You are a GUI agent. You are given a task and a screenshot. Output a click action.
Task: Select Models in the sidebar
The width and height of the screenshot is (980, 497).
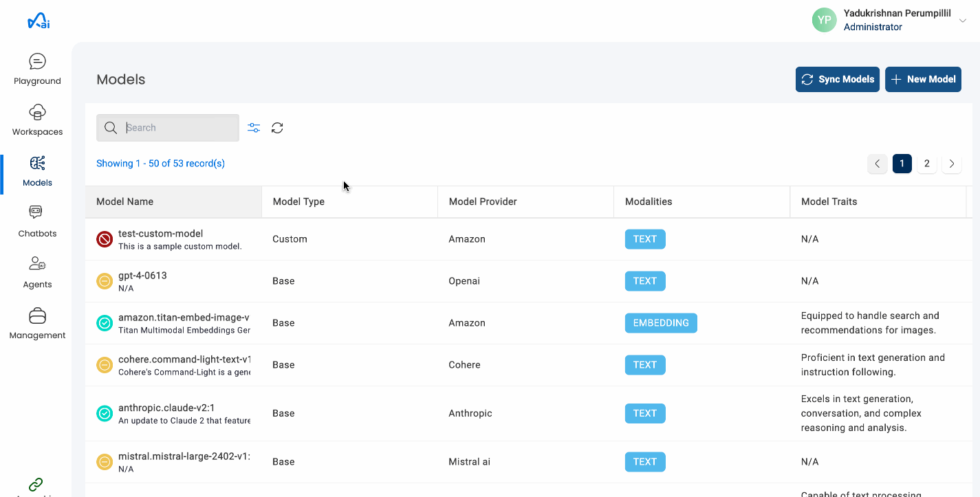pos(37,171)
